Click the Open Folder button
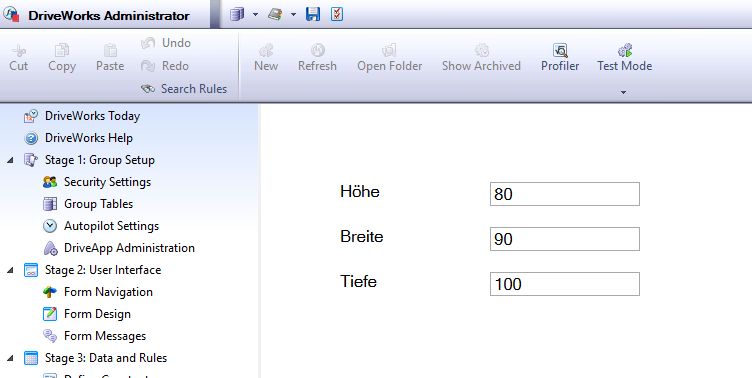 click(389, 58)
